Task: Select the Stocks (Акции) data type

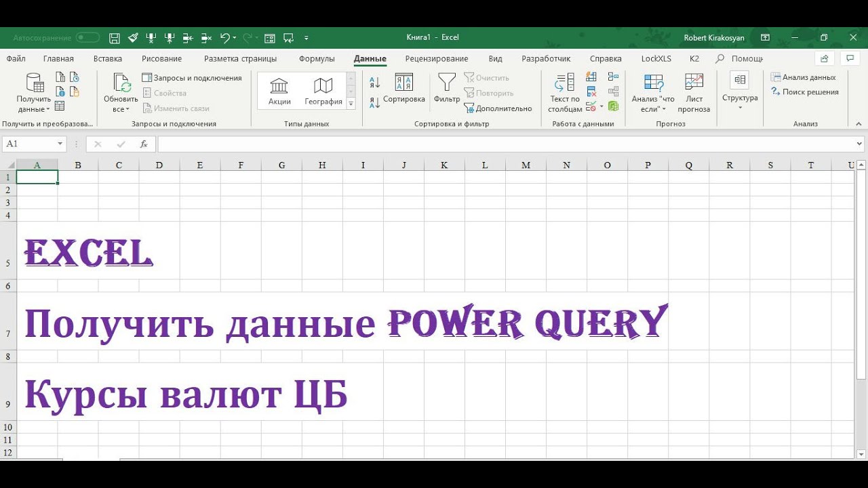Action: (x=279, y=91)
